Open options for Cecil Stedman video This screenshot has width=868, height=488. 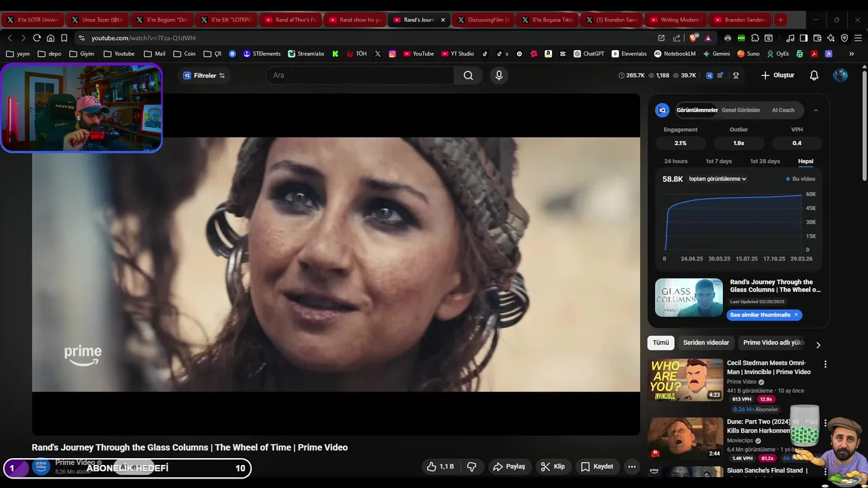pos(825,364)
